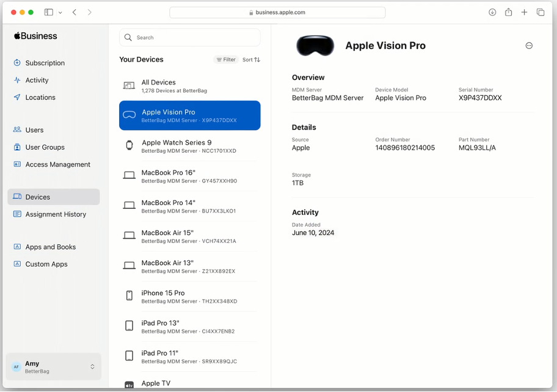Open the more options ellipsis button
Screen dimensions: 557x392
(x=529, y=45)
